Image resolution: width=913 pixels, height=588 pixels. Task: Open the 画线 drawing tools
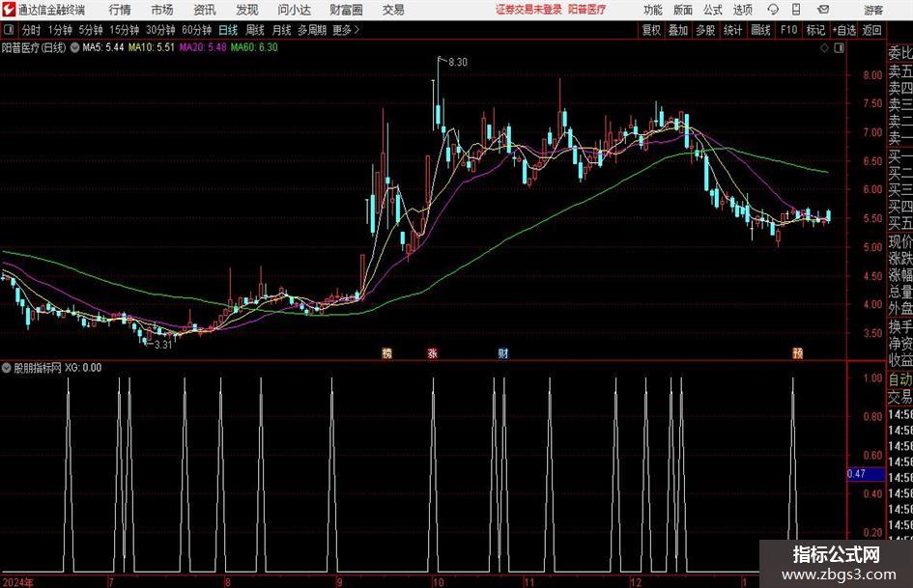point(760,30)
